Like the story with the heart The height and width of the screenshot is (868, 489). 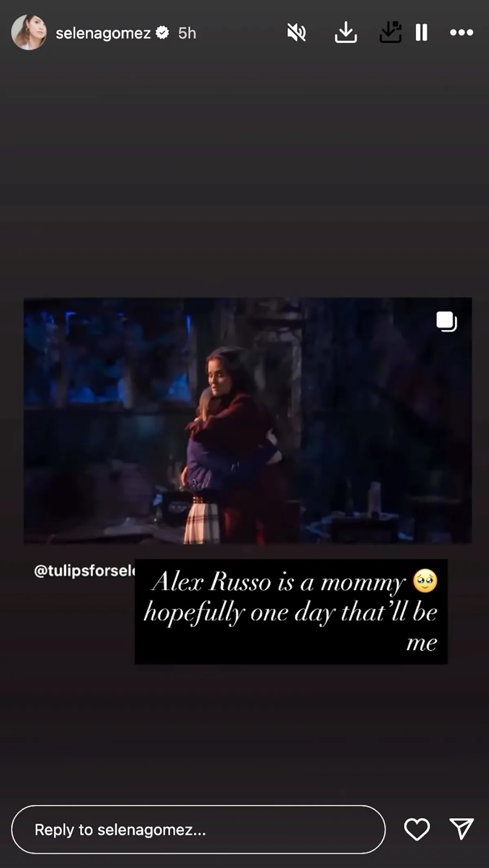pos(417,829)
